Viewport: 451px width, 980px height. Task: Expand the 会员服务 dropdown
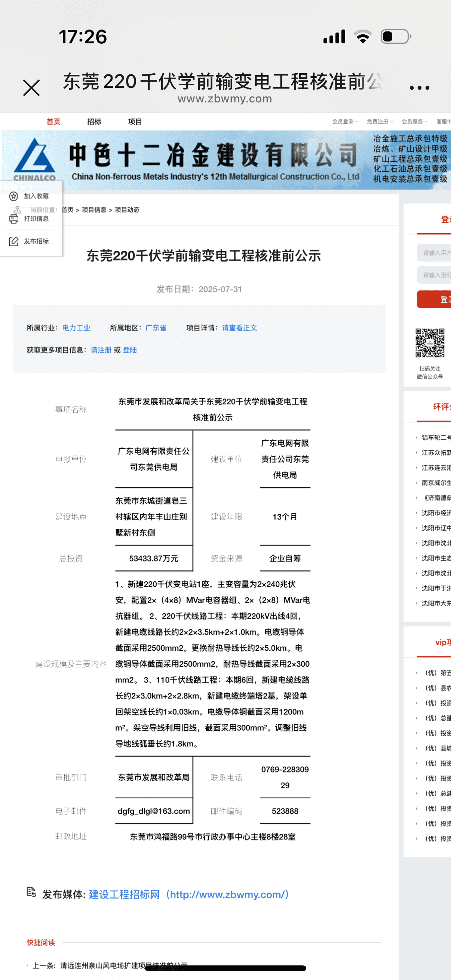tap(414, 122)
